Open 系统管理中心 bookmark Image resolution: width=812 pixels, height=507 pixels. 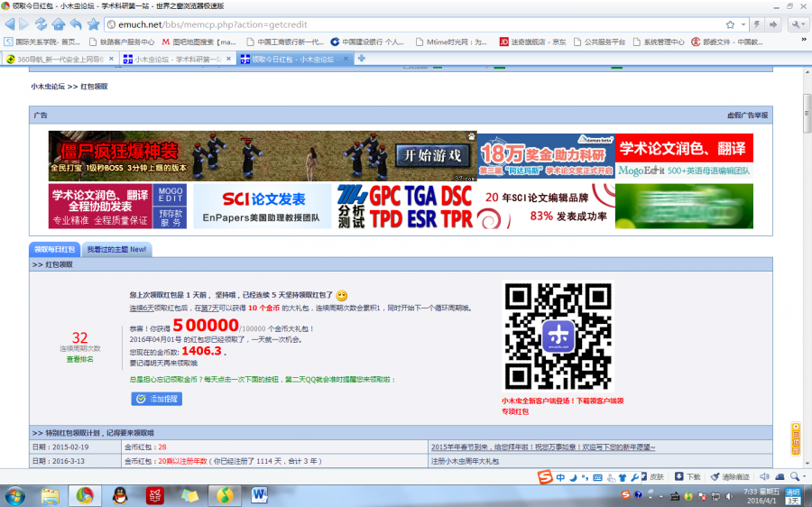[x=660, y=41]
